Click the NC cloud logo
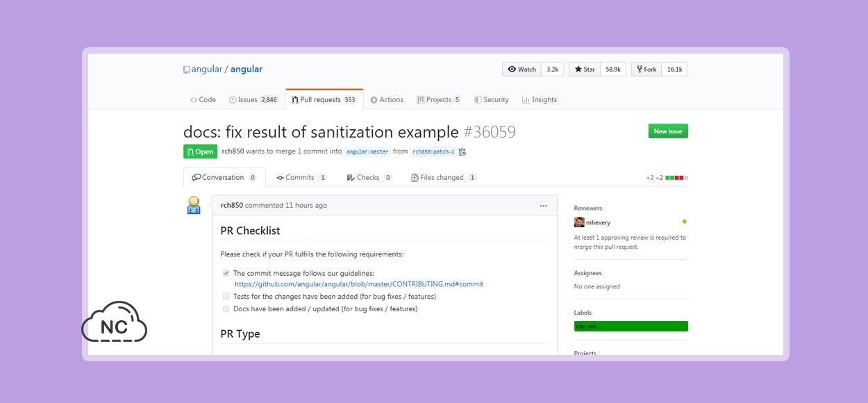 tap(115, 322)
